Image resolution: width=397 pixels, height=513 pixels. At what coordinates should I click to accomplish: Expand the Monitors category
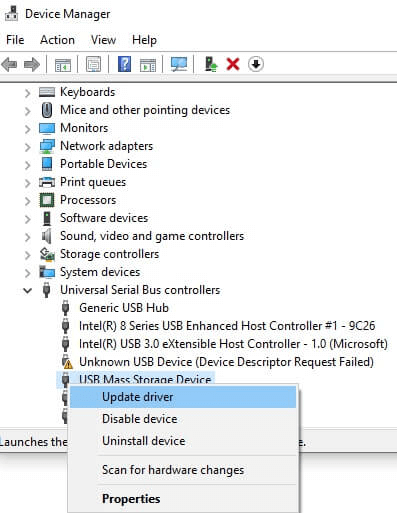[x=28, y=129]
